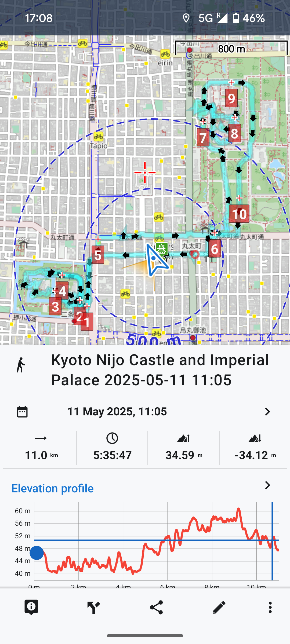Expand the date details chevron
This screenshot has height=644, width=290.
267,412
